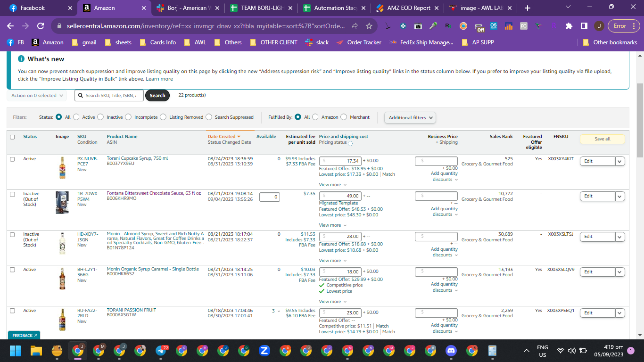Open Edit dropdown arrow for Torani Cupcake Syrup

coord(620,161)
